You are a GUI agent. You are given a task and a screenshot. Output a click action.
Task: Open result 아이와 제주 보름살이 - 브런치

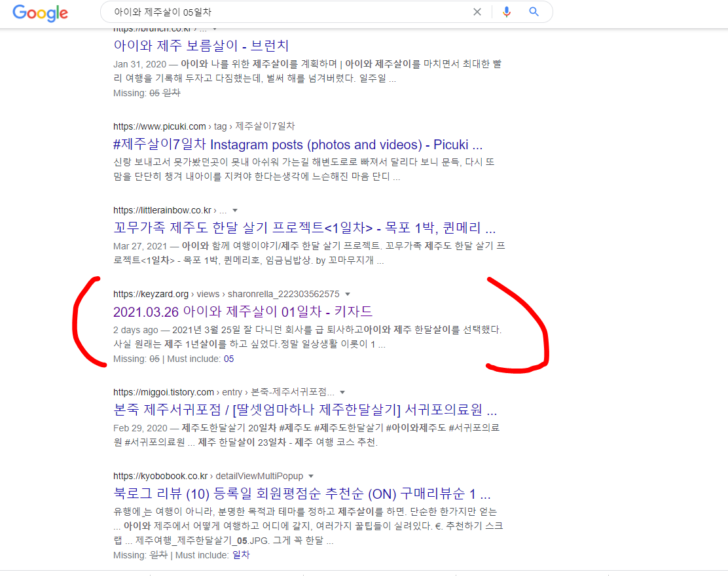coord(201,45)
